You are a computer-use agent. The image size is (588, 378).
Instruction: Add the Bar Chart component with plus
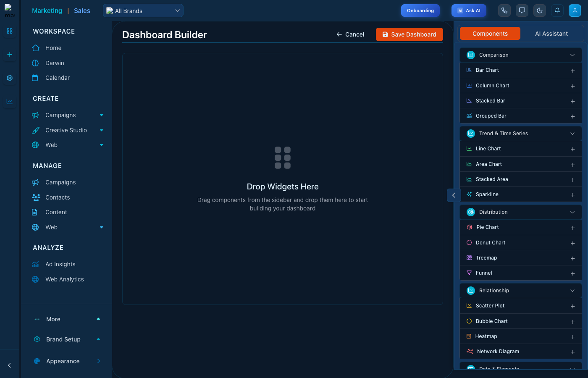click(572, 71)
